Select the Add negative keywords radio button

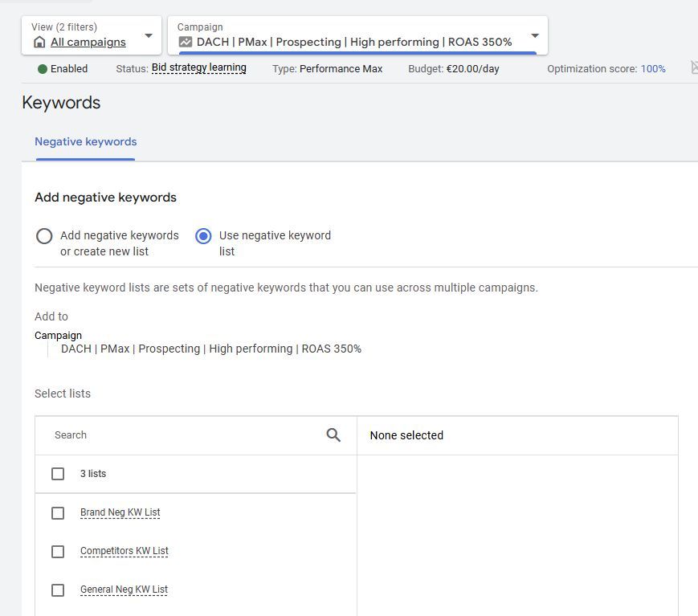click(x=44, y=236)
